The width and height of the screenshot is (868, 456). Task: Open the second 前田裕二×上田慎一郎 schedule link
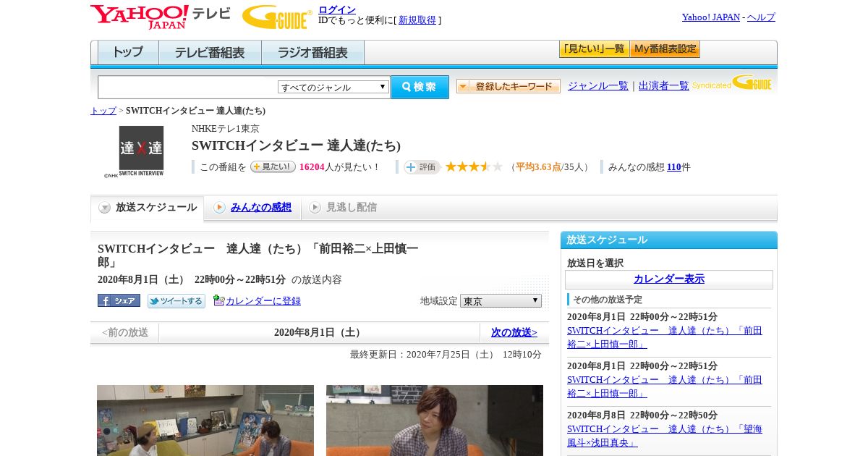click(x=665, y=387)
